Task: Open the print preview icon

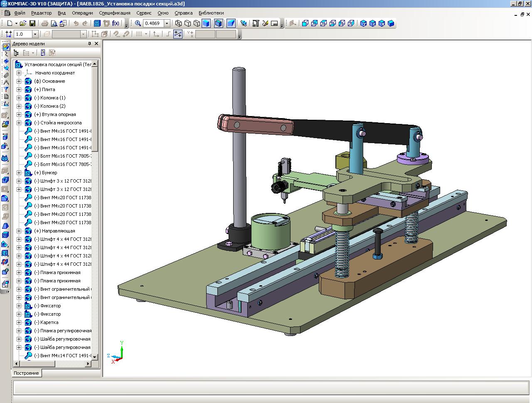Action: (54, 23)
